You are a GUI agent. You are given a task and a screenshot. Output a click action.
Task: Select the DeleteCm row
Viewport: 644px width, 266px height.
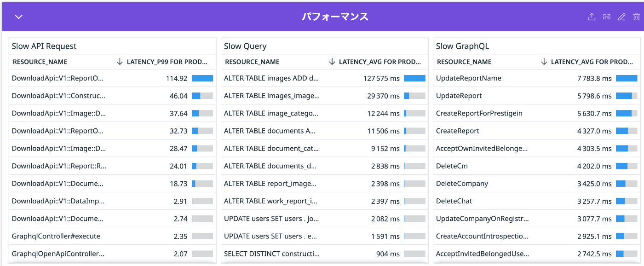point(537,166)
